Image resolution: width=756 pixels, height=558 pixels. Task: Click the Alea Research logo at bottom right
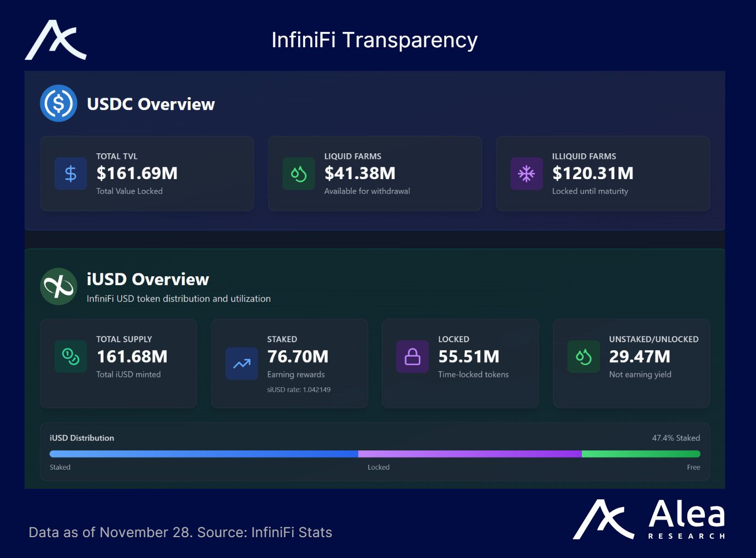coord(649,520)
